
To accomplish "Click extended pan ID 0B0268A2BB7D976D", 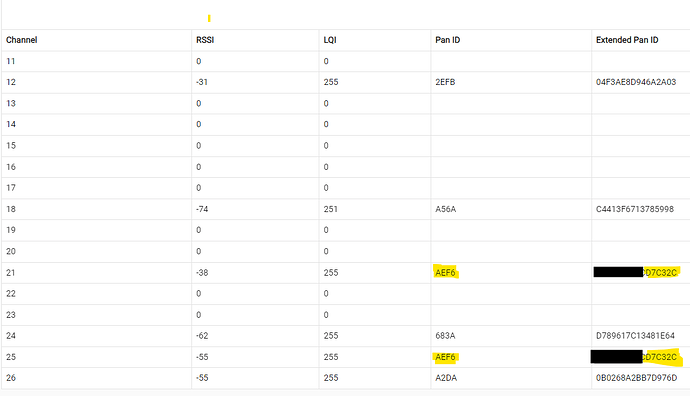I will click(x=636, y=378).
